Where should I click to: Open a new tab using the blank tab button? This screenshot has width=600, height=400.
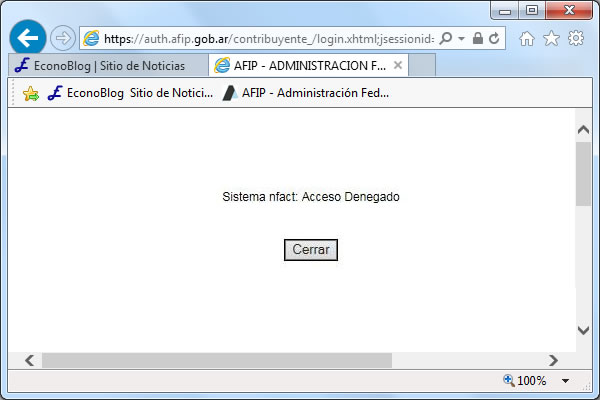click(x=423, y=66)
